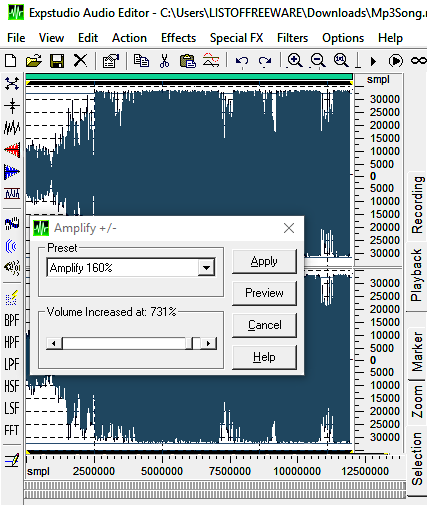Image resolution: width=427 pixels, height=505 pixels.
Task: Switch to the Recording side tab
Action: (417, 205)
